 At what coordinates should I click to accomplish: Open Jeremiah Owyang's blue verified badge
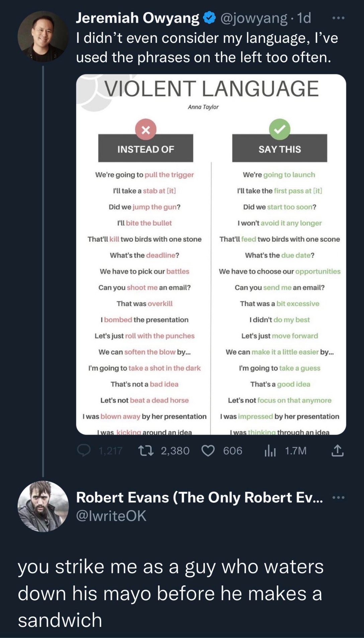click(x=209, y=18)
